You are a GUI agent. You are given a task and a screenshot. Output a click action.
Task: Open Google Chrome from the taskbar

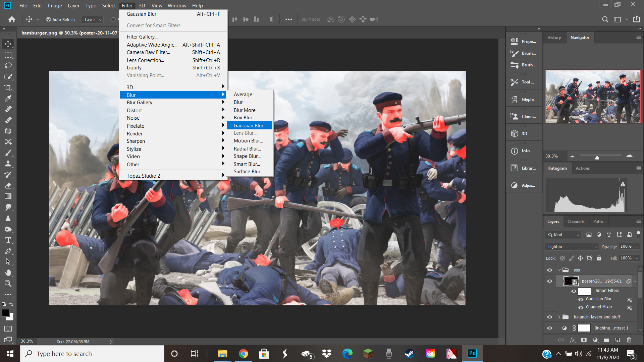pyautogui.click(x=244, y=354)
